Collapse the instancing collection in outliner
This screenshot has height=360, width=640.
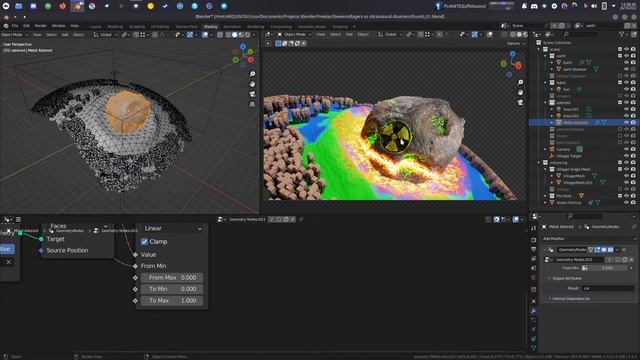coord(539,162)
